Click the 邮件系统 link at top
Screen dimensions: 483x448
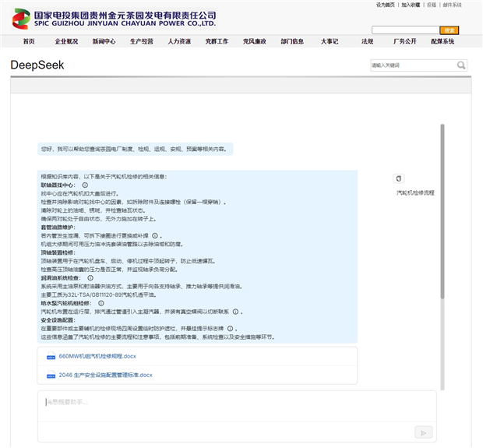pos(452,5)
